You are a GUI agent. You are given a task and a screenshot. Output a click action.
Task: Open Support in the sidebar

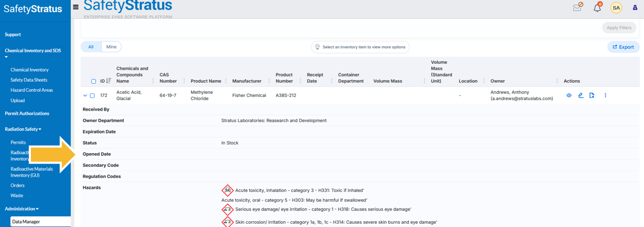(13, 35)
